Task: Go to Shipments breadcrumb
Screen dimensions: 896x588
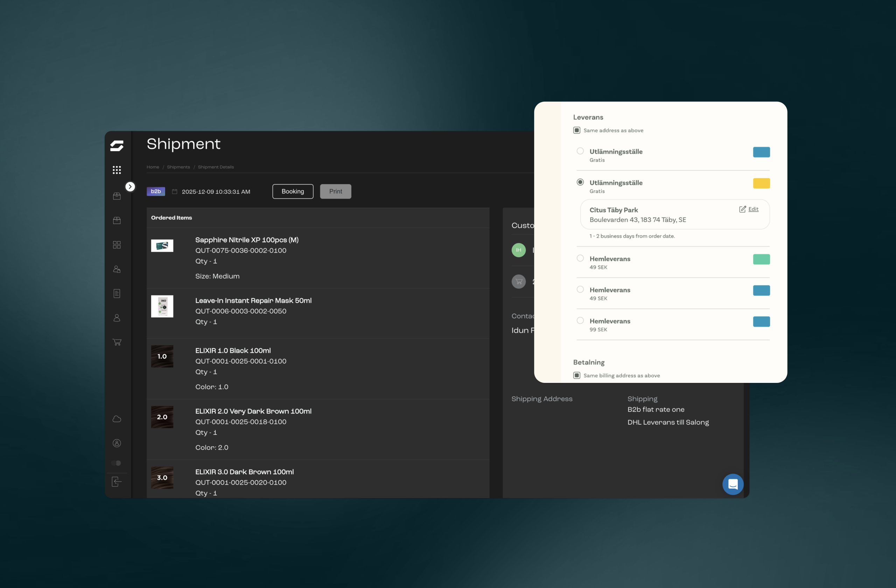Action: 178,167
